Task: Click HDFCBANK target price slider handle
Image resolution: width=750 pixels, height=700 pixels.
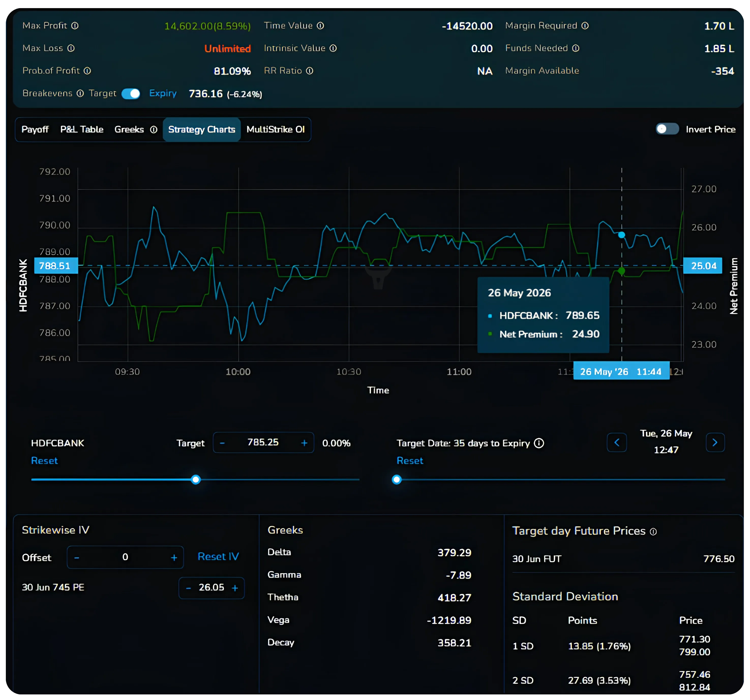Action: coord(196,480)
